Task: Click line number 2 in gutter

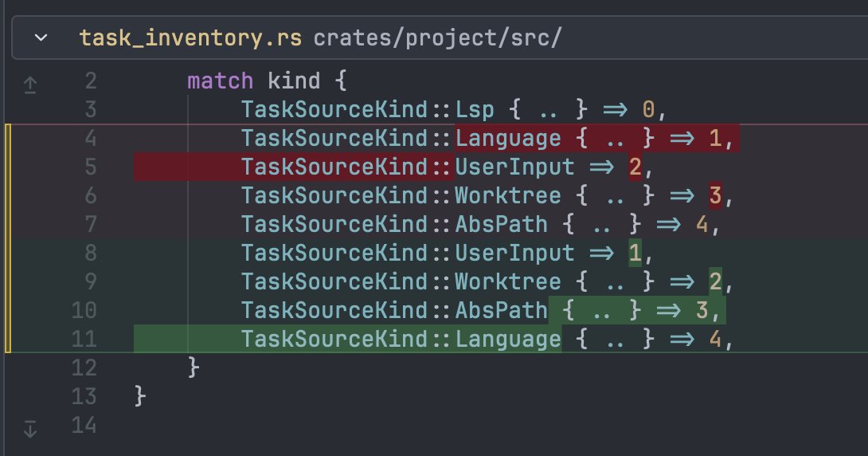Action: coord(91,81)
